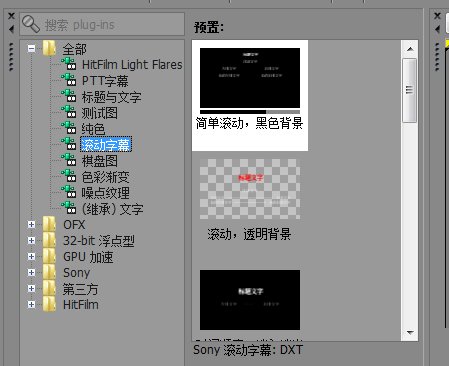Click the 标题与文字 plug-in icon

[69, 96]
